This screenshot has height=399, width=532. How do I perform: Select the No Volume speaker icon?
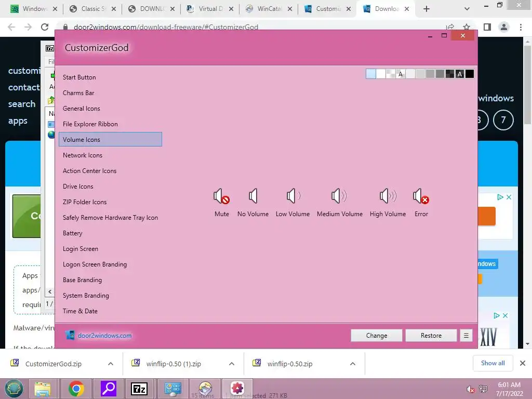pyautogui.click(x=253, y=196)
